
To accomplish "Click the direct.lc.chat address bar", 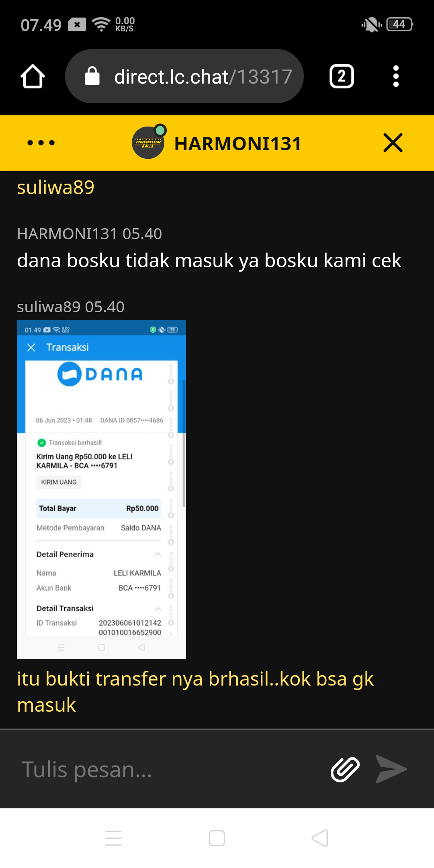I will coord(184,76).
